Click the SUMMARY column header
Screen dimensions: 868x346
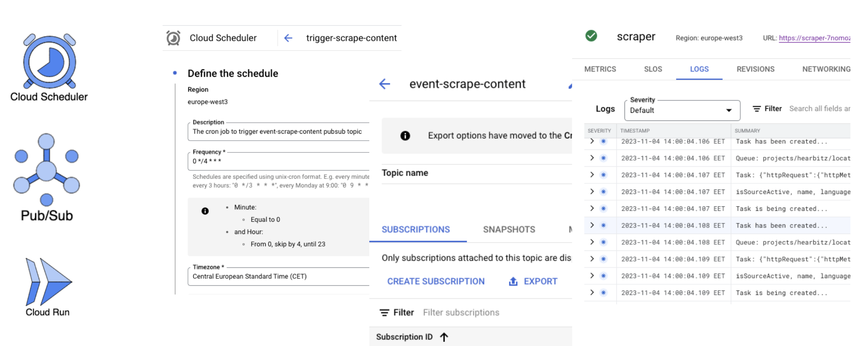pyautogui.click(x=747, y=131)
